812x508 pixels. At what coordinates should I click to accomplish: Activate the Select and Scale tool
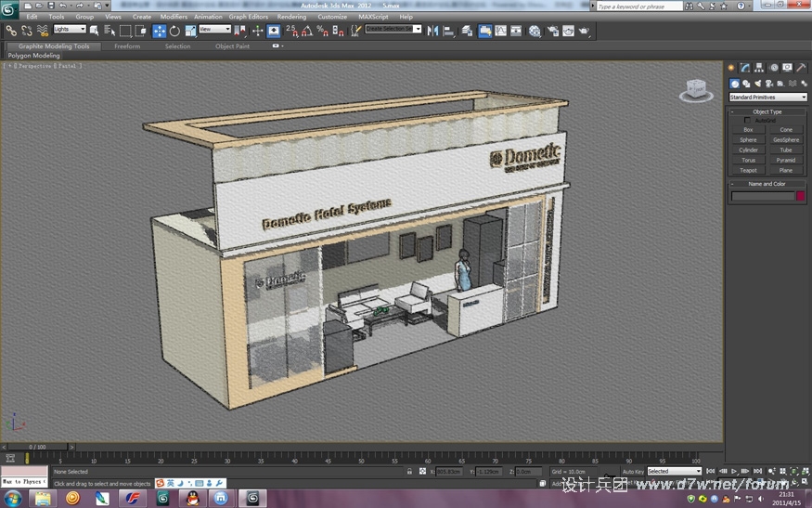(x=190, y=31)
